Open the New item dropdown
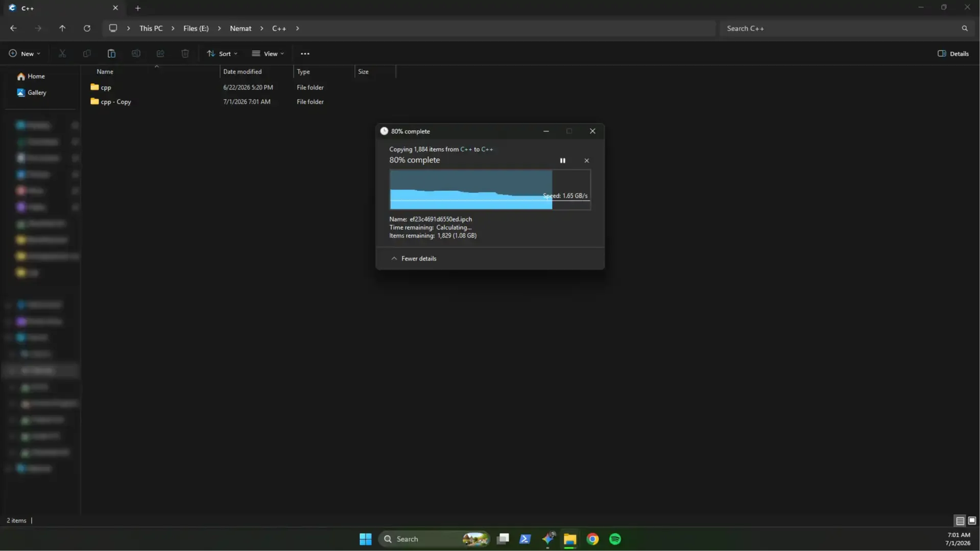980x551 pixels. click(24, 54)
